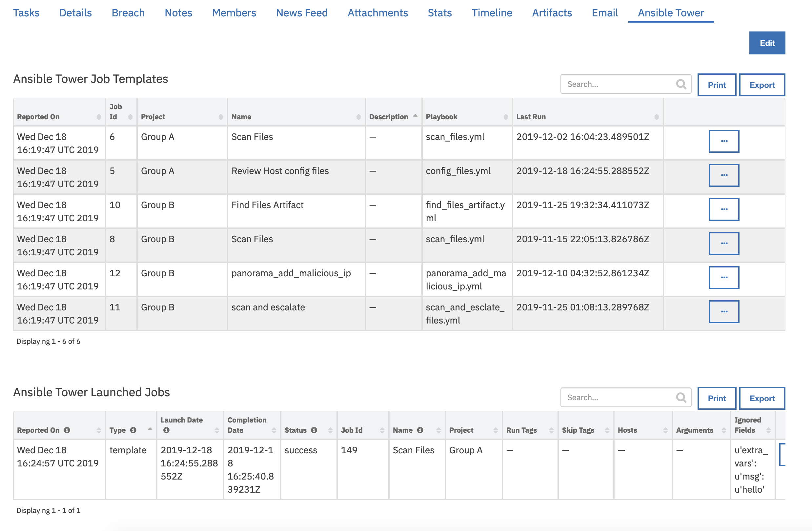The height and width of the screenshot is (531, 812).
Task: Sort launched jobs by Run Tags arrows
Action: tap(551, 430)
